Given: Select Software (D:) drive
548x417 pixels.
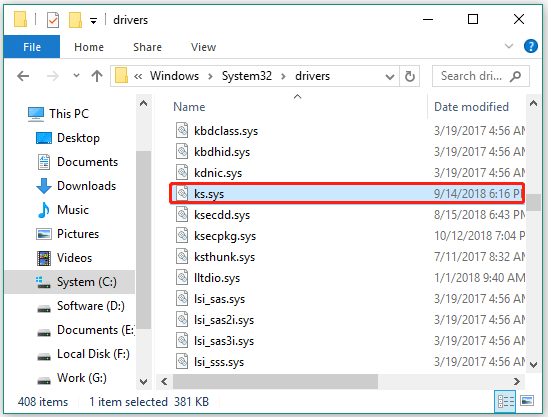Looking at the screenshot, I should pyautogui.click(x=81, y=306).
